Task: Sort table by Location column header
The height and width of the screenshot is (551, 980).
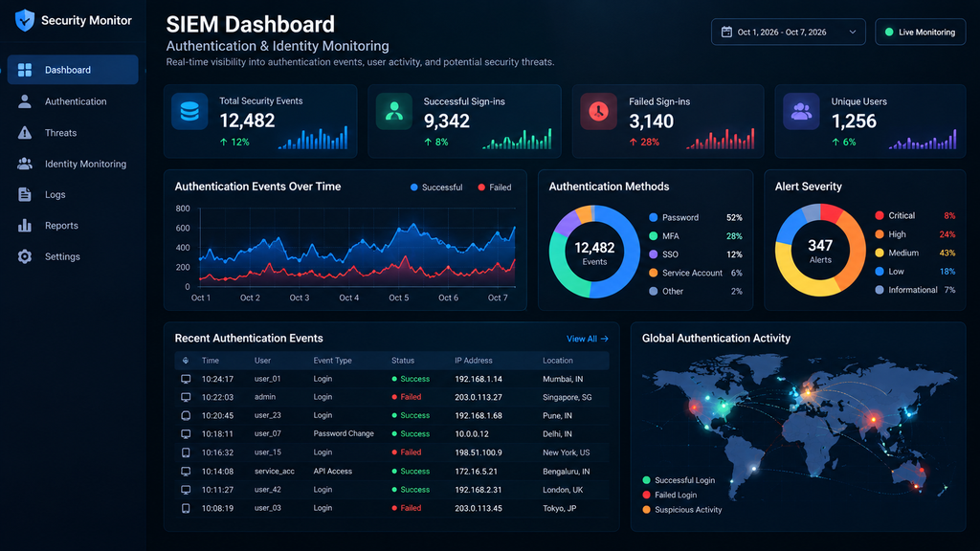Action: tap(558, 361)
